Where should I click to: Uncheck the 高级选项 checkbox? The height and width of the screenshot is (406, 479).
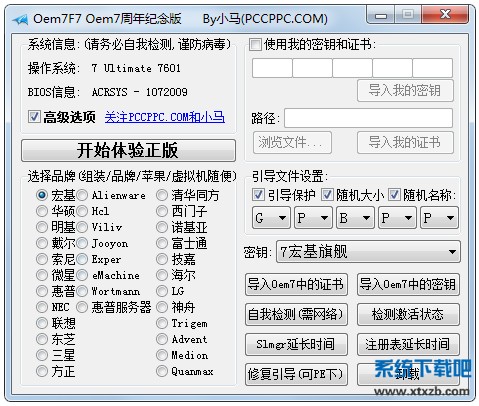(x=34, y=117)
